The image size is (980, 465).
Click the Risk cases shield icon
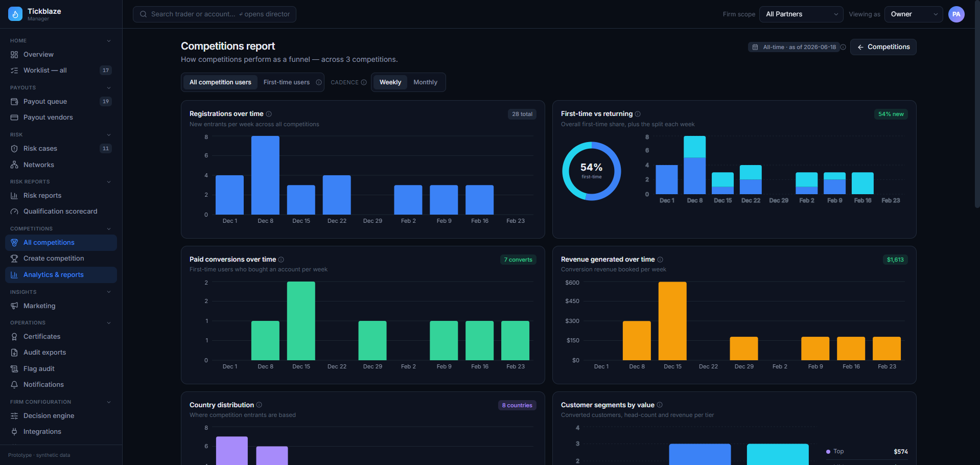14,149
